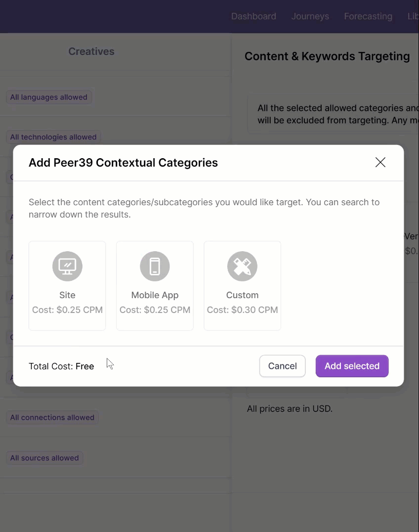This screenshot has width=419, height=532.
Task: Open the Forecasting menu item
Action: [368, 16]
